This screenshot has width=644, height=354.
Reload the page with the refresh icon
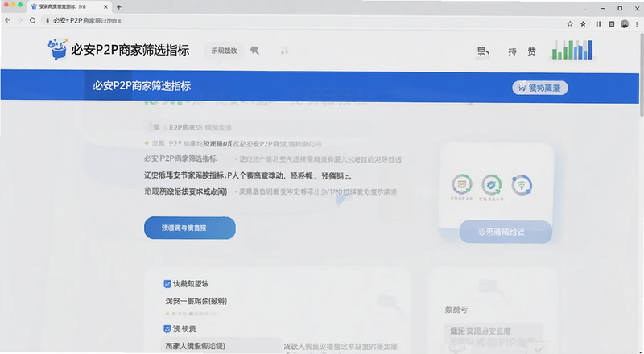point(32,20)
